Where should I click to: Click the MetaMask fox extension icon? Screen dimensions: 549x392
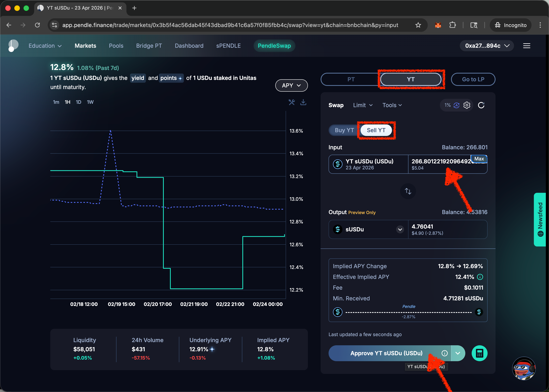[438, 25]
